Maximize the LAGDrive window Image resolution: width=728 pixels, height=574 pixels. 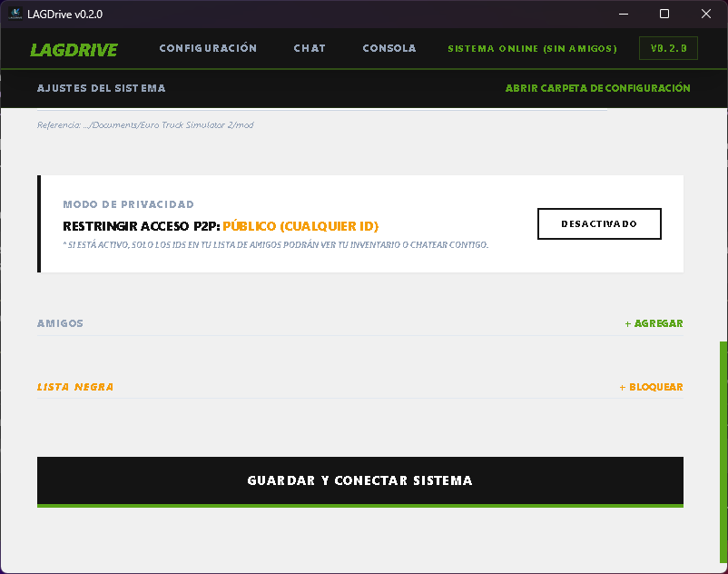tap(664, 14)
